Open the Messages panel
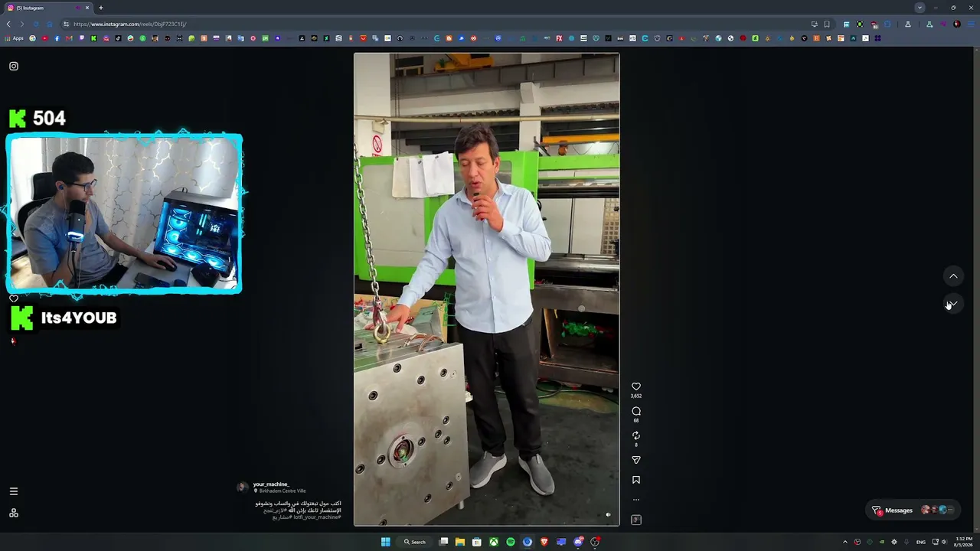Image resolution: width=980 pixels, height=551 pixels. [x=915, y=510]
